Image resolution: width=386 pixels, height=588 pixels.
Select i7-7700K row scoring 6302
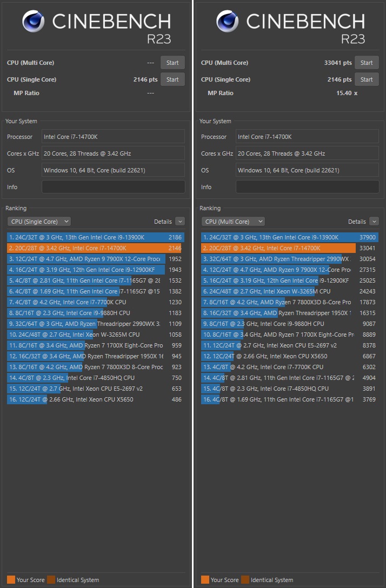click(290, 367)
